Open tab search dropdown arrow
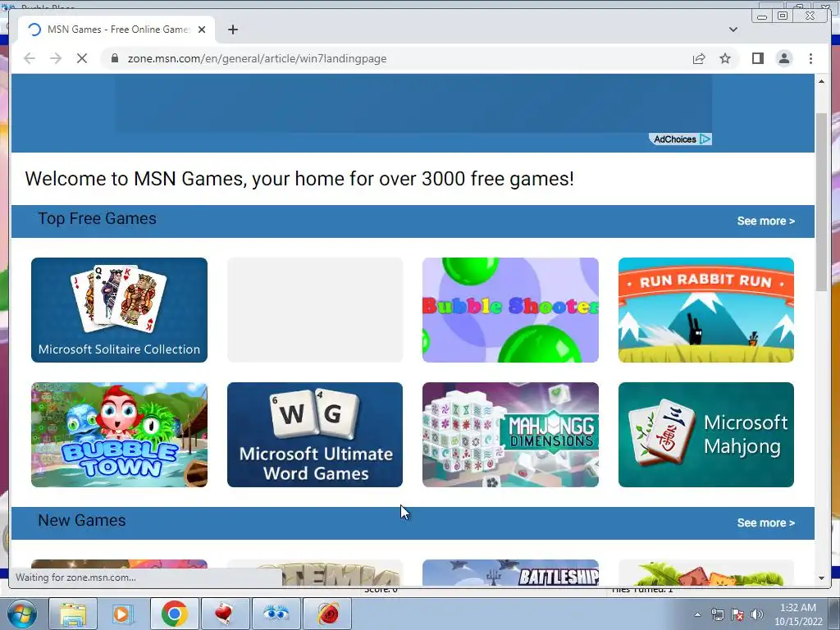 coord(733,30)
